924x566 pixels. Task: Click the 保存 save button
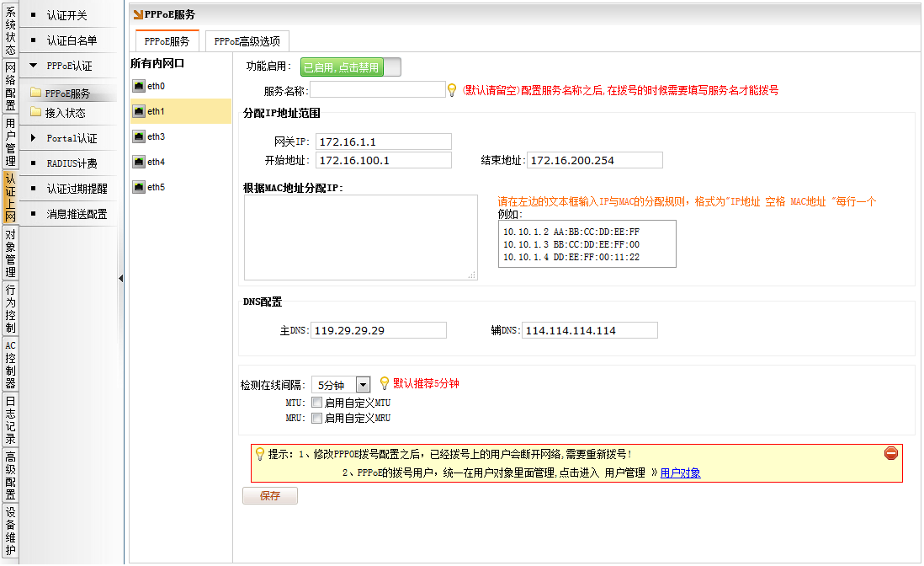[269, 496]
